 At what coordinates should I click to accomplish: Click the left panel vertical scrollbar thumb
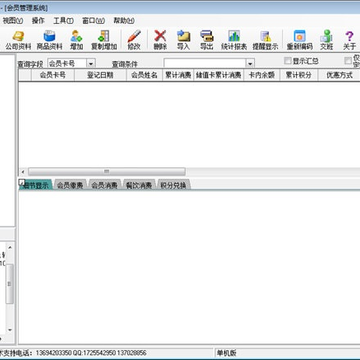[x=10, y=284]
